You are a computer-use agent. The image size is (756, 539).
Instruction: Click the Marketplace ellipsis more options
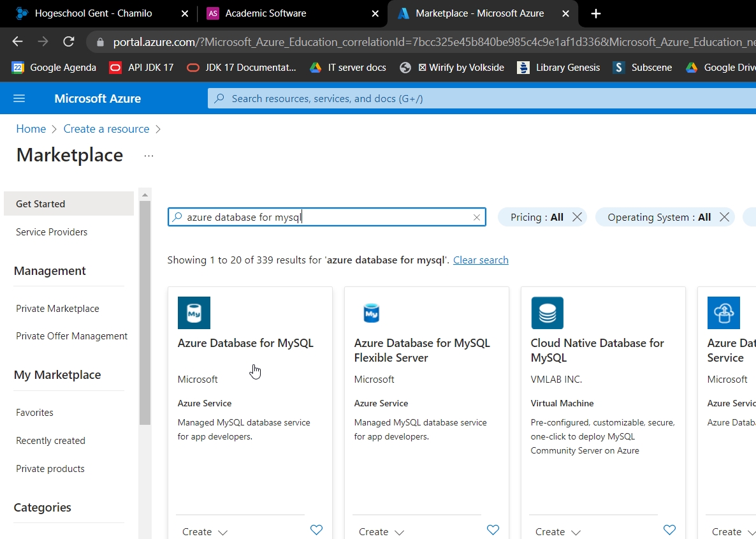click(149, 156)
